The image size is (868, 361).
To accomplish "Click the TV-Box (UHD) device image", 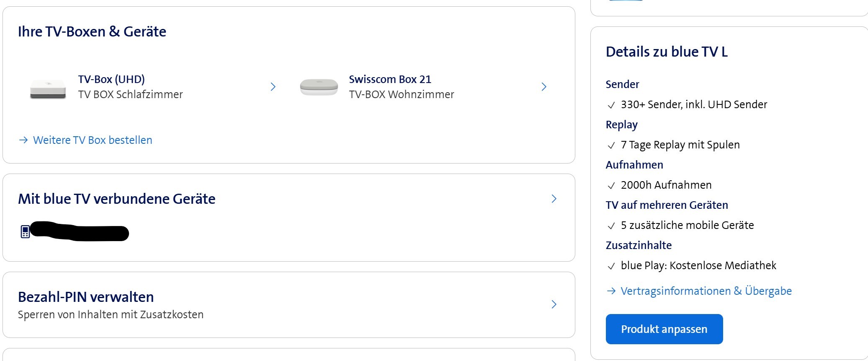I will click(x=48, y=88).
